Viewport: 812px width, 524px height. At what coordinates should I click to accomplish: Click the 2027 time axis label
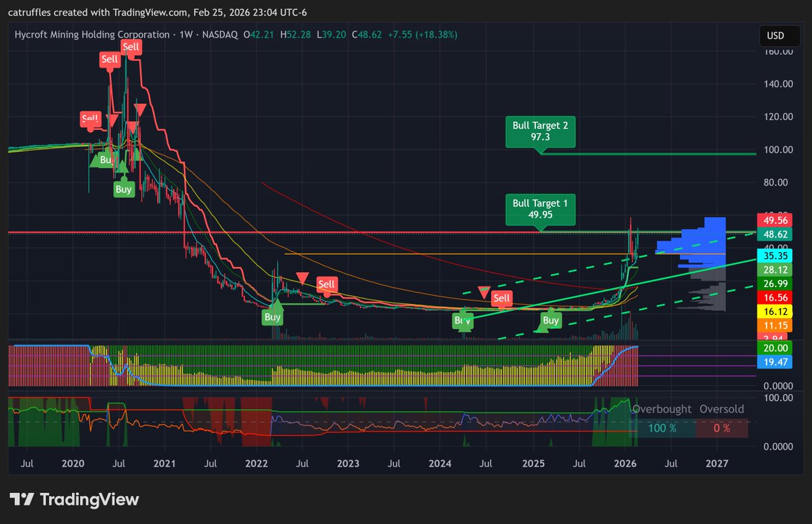[717, 464]
